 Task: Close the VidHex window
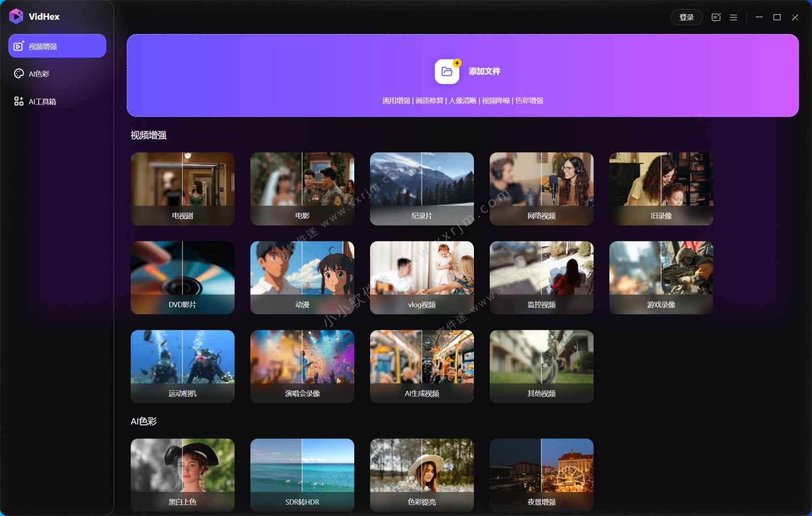coord(795,17)
